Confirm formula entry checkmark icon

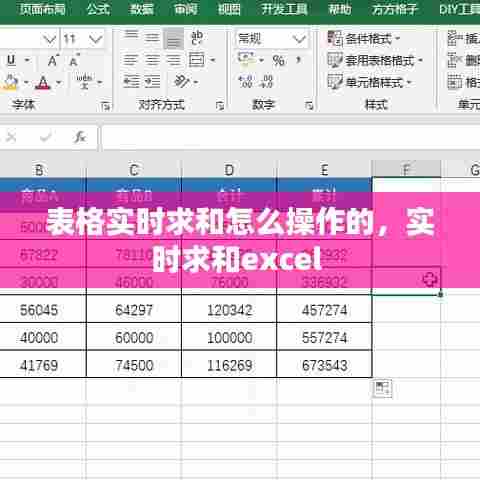pos(46,137)
